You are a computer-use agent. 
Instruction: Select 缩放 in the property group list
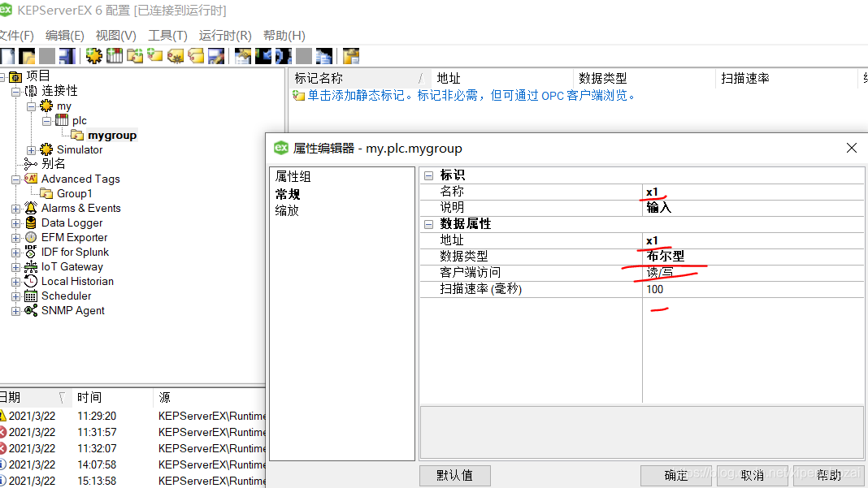coord(287,211)
